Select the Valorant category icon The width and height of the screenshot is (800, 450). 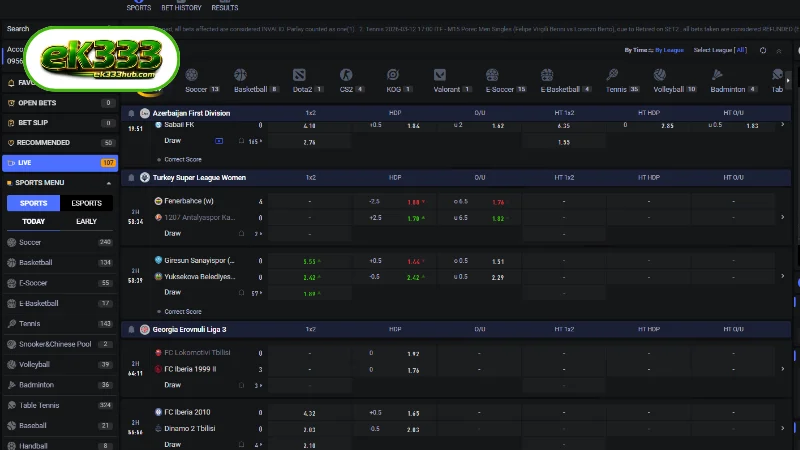440,76
